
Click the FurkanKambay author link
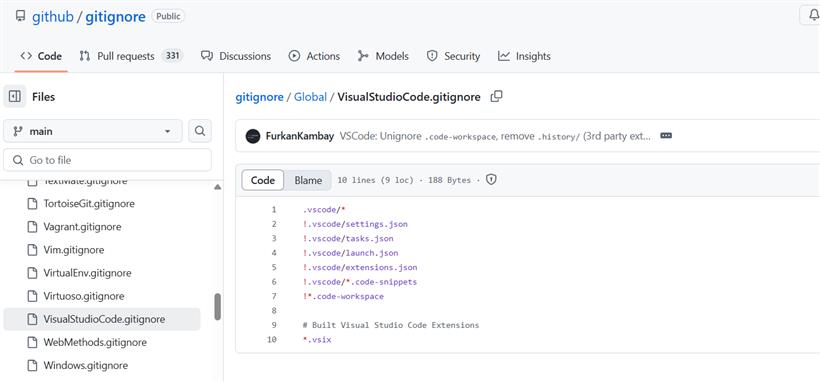tap(300, 137)
